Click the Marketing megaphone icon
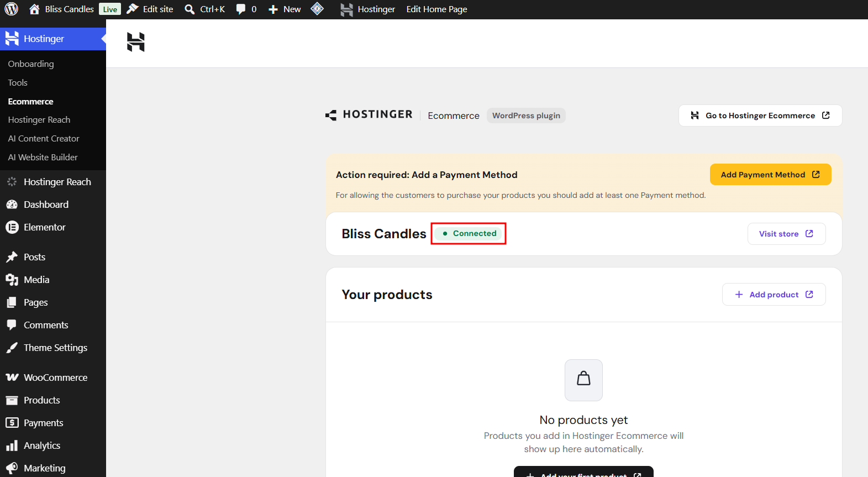Screen dimensions: 868x477 [12, 468]
